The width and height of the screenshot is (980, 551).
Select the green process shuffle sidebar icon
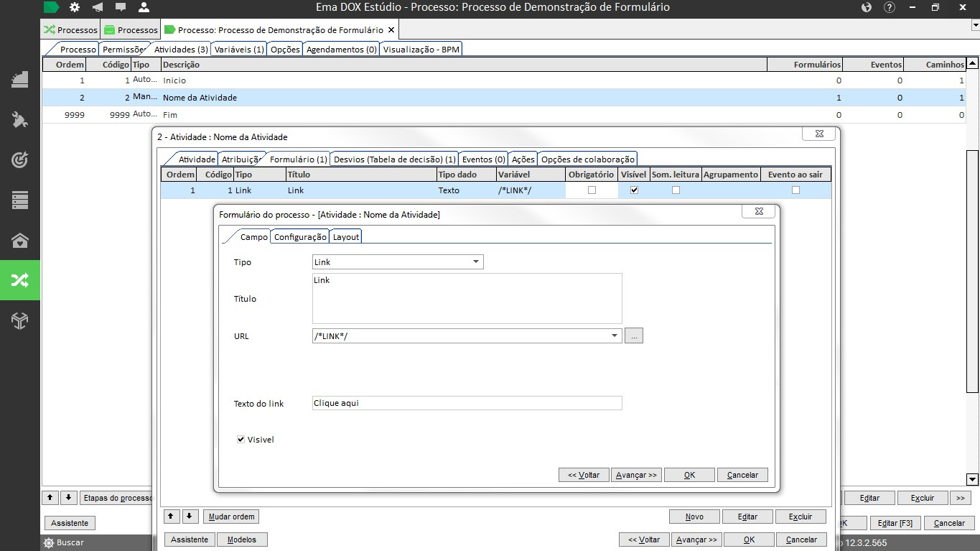20,280
